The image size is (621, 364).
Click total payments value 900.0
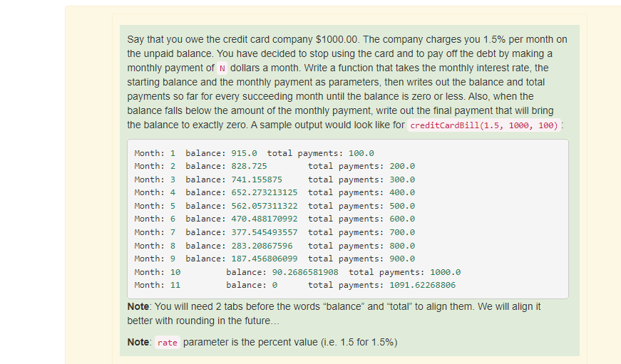402,259
